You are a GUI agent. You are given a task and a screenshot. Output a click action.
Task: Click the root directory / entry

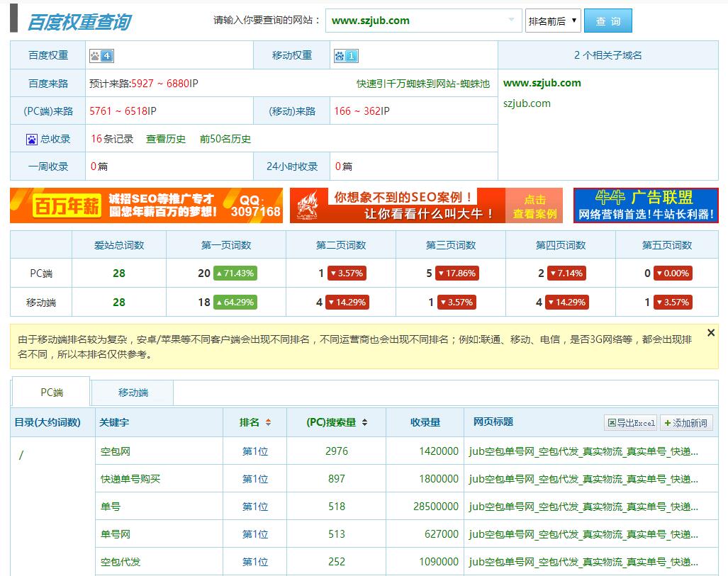pyautogui.click(x=21, y=455)
